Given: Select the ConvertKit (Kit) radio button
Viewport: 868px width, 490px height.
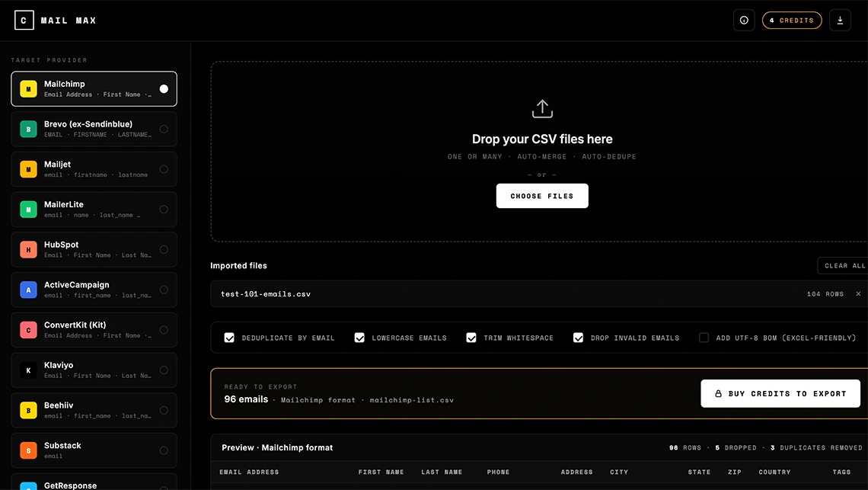Looking at the screenshot, I should [164, 330].
